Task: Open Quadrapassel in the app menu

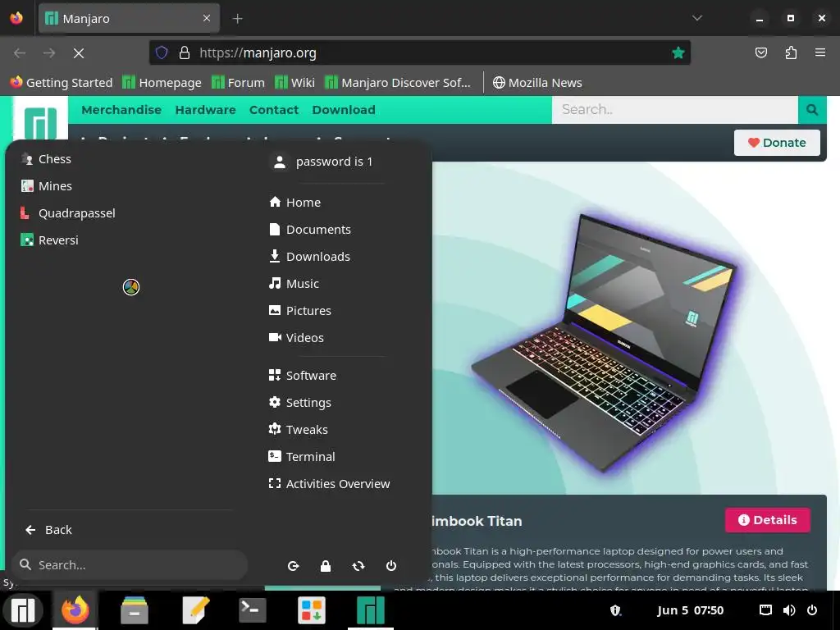Action: (68, 213)
